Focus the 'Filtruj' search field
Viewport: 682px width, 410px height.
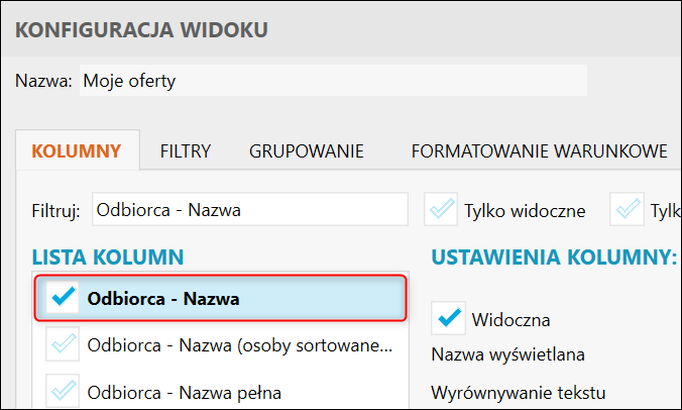click(x=250, y=210)
